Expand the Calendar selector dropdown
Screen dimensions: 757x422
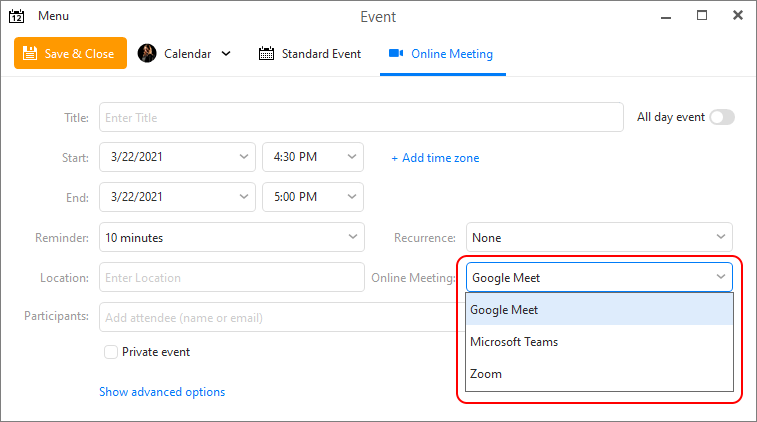tap(226, 54)
